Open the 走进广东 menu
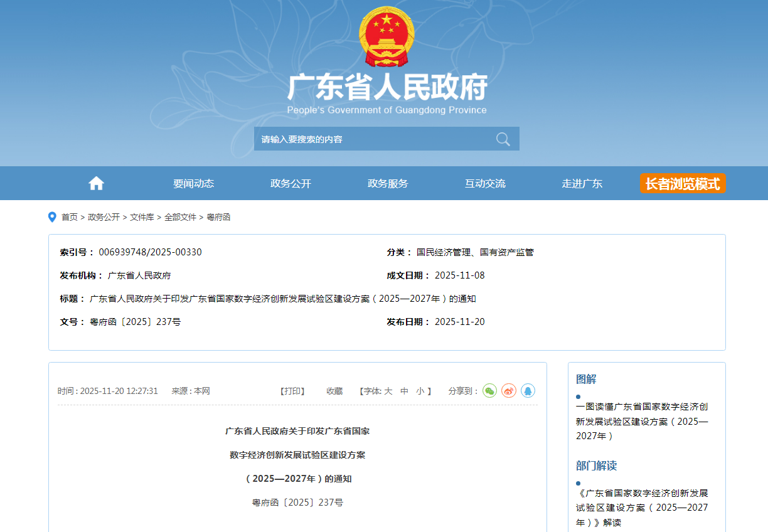768x532 pixels. [x=582, y=183]
